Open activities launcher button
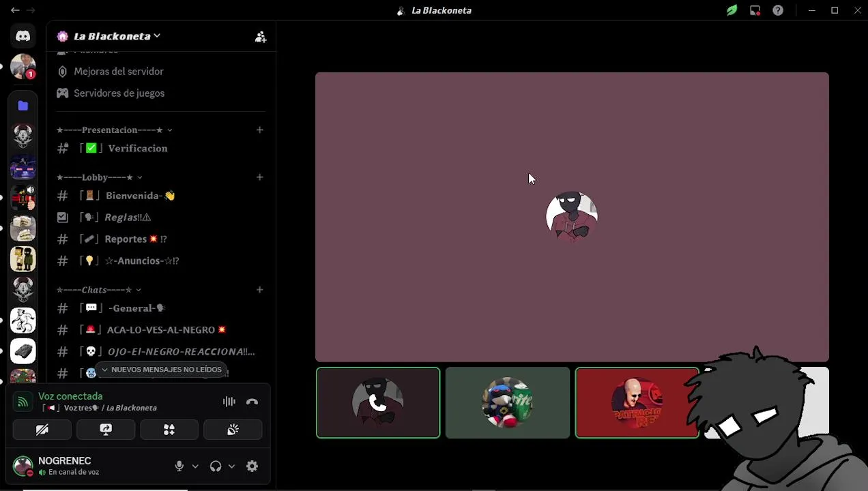Screen dimensions: 868x491 [x=169, y=430]
